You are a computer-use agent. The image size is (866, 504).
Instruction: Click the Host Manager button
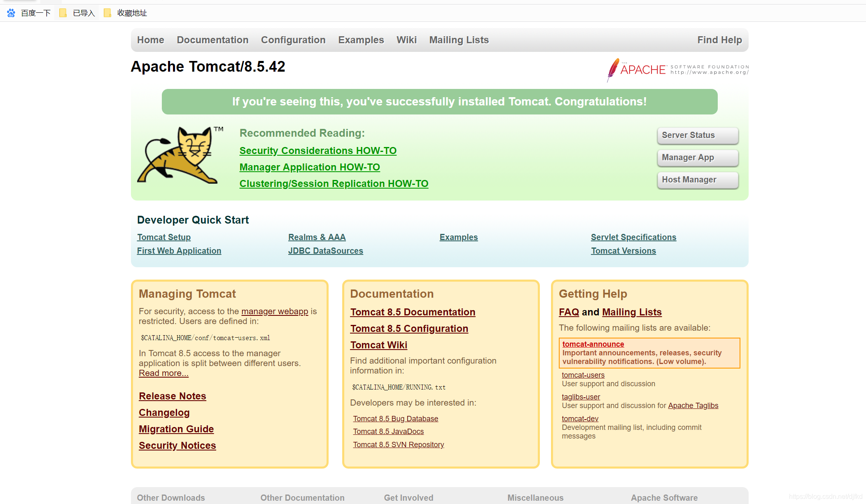pyautogui.click(x=698, y=180)
